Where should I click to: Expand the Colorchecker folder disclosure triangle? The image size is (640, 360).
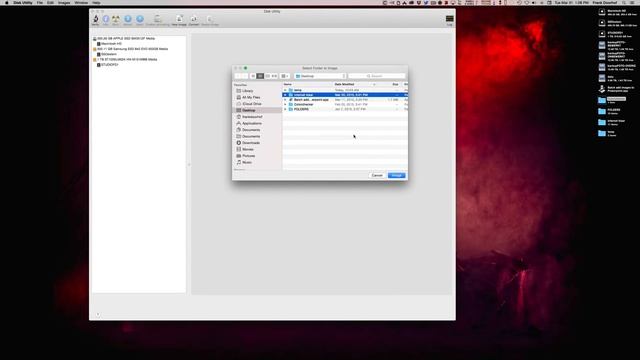click(285, 105)
